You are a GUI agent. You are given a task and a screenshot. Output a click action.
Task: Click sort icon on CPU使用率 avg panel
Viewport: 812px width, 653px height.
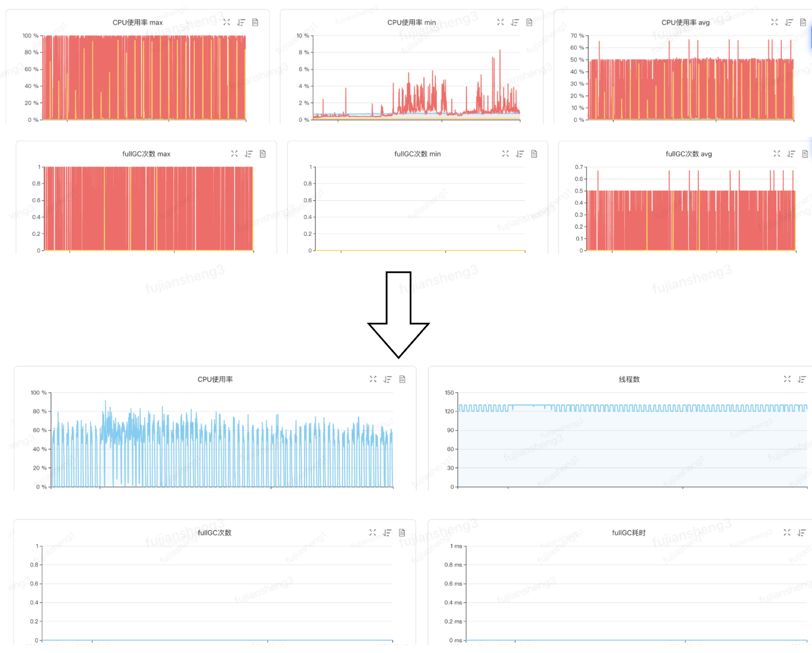(789, 22)
